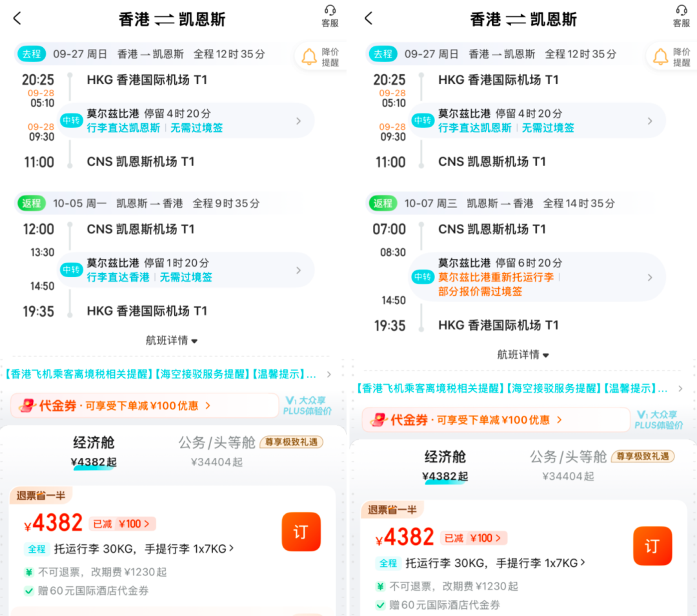Open 客服 headset icon on right screen
Image resolution: width=697 pixels, height=616 pixels.
681,16
